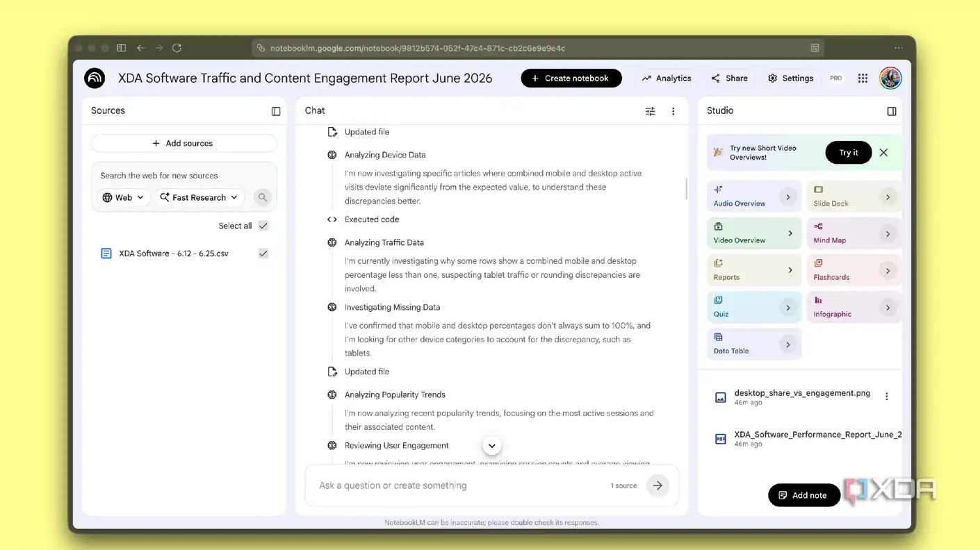Click the Reviewing User Engagement step
Image resolution: width=980 pixels, height=550 pixels.
coord(396,445)
